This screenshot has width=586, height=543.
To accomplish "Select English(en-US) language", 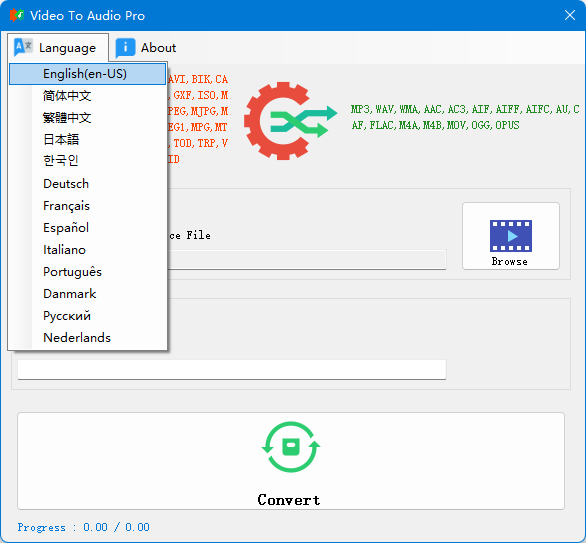I will click(x=87, y=74).
